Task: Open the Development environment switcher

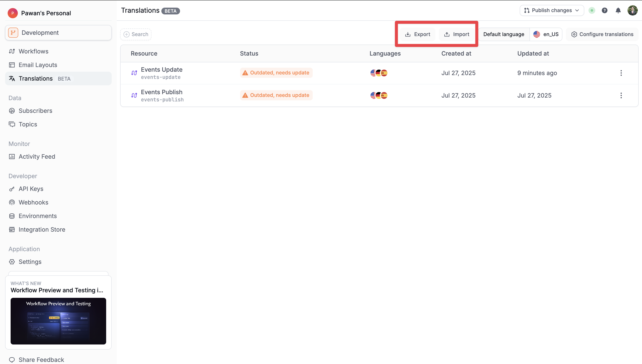Action: [x=58, y=32]
